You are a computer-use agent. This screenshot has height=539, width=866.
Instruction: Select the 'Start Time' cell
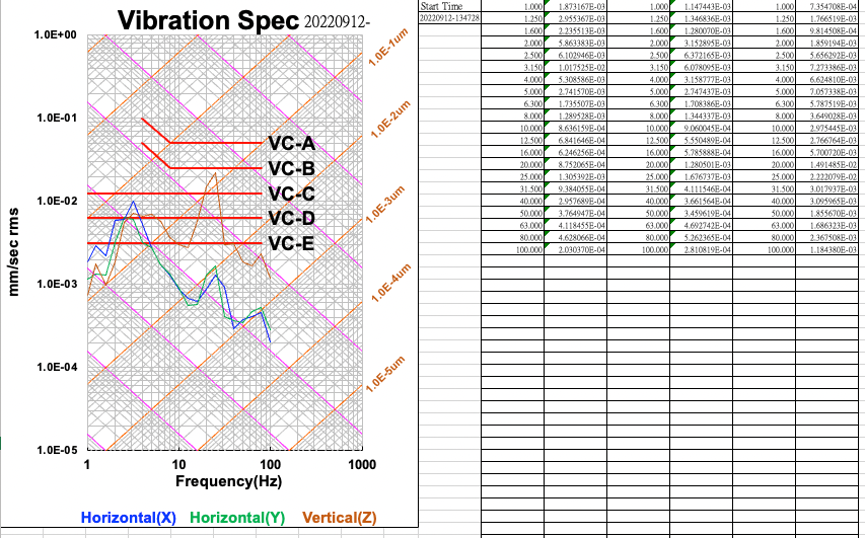pyautogui.click(x=450, y=6)
